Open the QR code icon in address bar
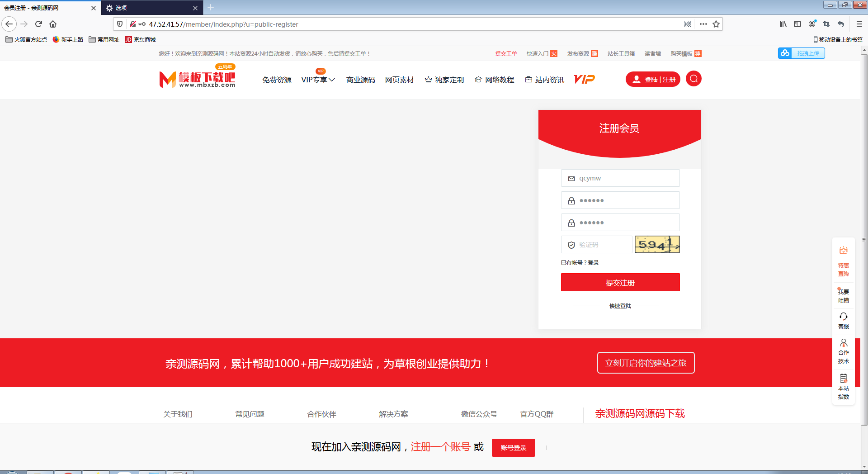The height and width of the screenshot is (474, 868). click(x=688, y=24)
